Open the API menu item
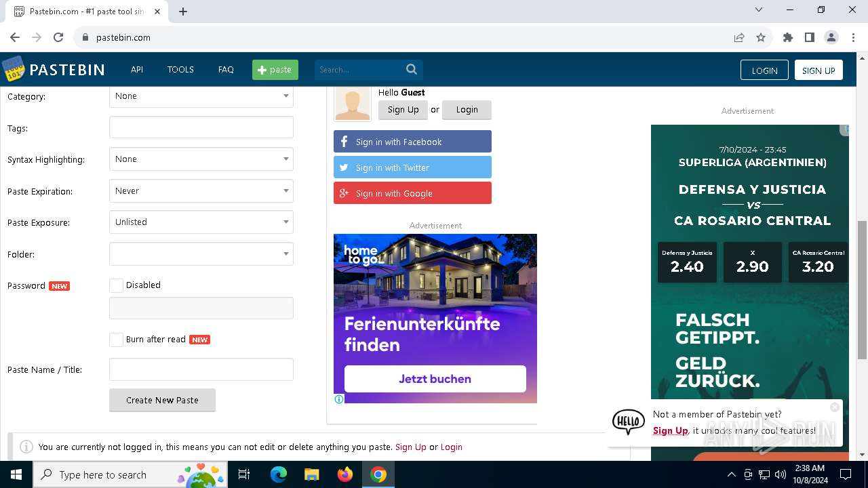This screenshot has width=868, height=488. (x=137, y=69)
